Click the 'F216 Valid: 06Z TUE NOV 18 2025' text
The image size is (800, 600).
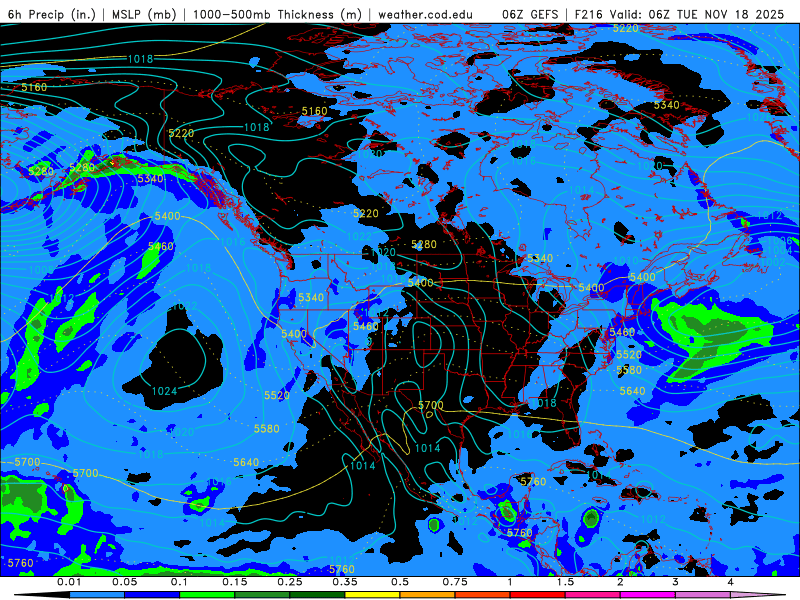pos(679,14)
